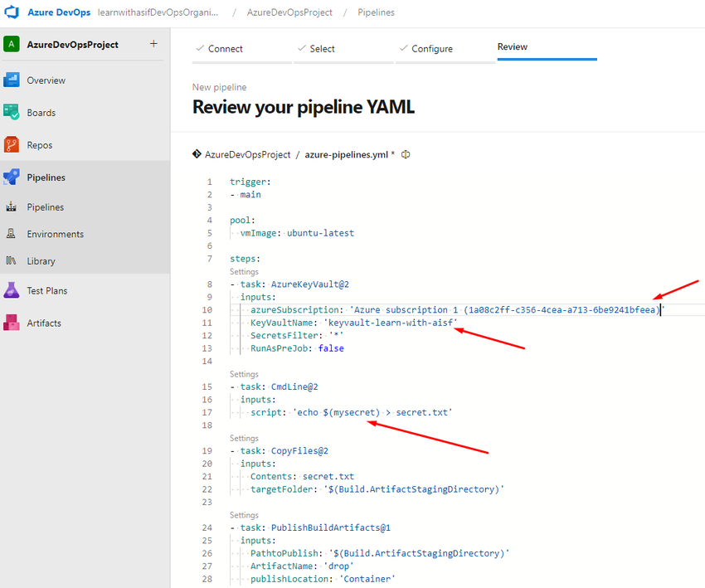Click the plus icon next to AzureDevOpsProject
705x588 pixels.
(x=153, y=44)
